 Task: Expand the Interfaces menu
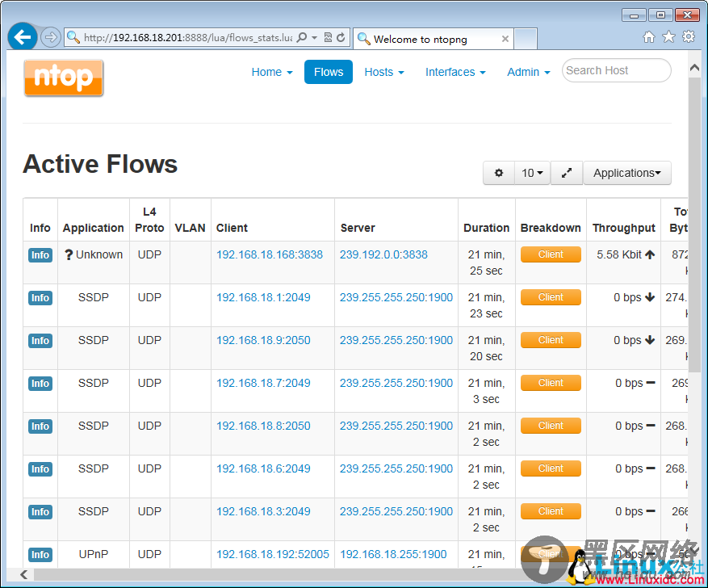[455, 72]
